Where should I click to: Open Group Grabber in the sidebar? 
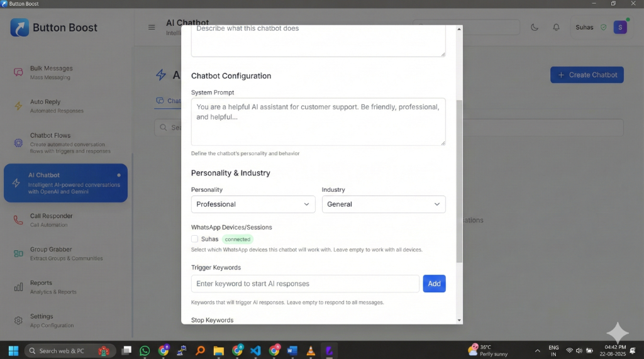65,253
